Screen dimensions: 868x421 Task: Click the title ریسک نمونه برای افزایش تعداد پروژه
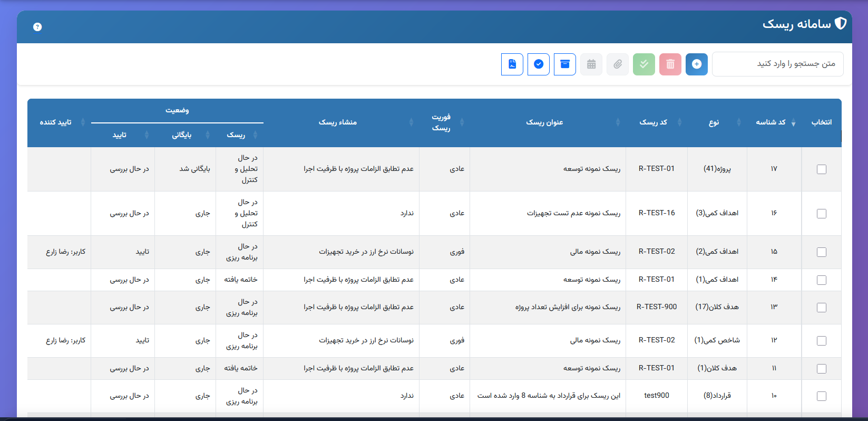568,307
